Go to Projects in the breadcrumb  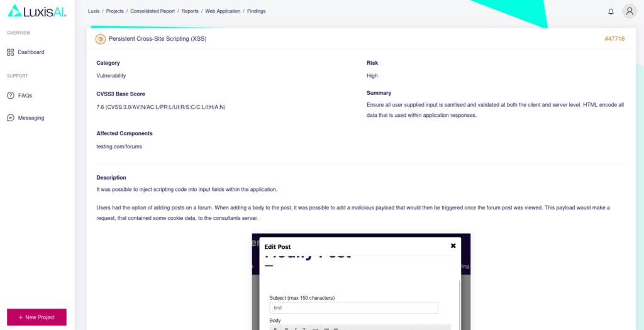pos(114,11)
